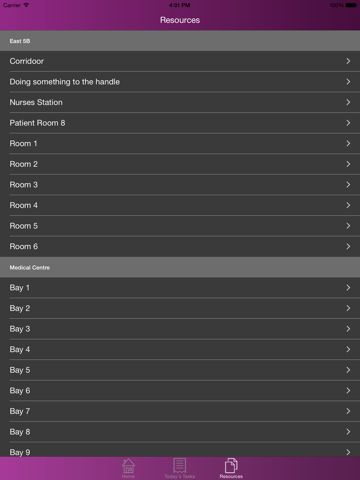Click the Medical Centre section header
This screenshot has width=360, height=480.
click(180, 268)
